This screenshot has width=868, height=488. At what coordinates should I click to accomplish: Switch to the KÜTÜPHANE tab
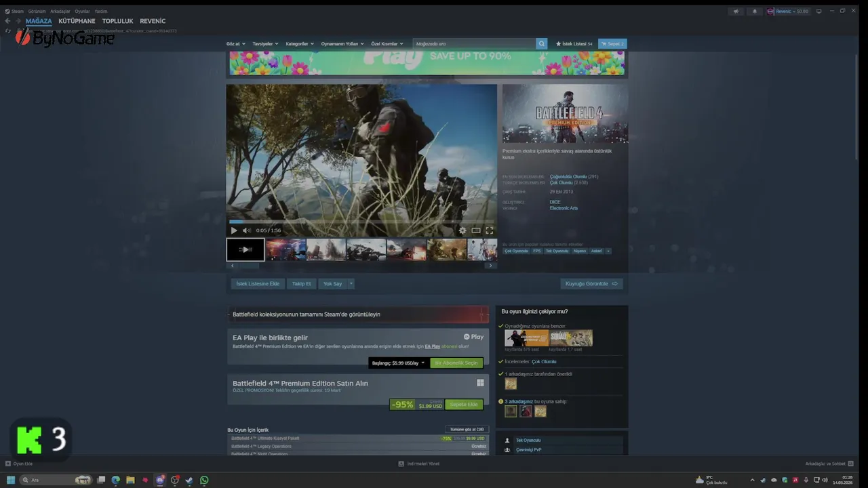(77, 21)
